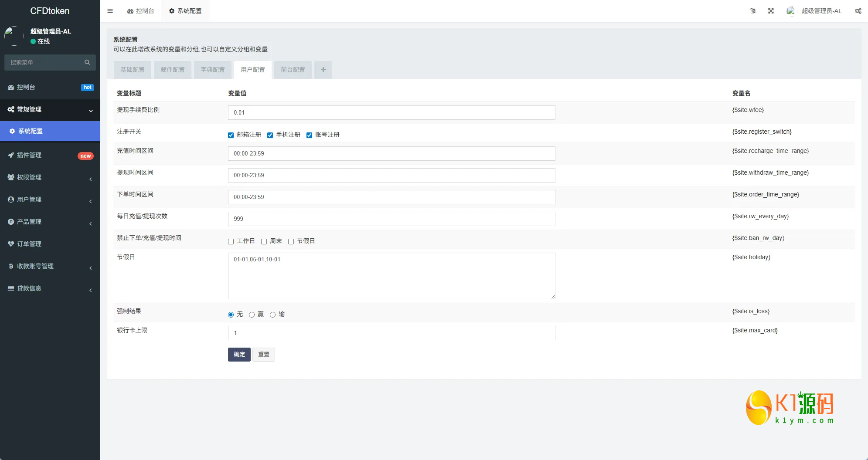Click the user avatar in top bar
The width and height of the screenshot is (868, 460).
pyautogui.click(x=791, y=11)
